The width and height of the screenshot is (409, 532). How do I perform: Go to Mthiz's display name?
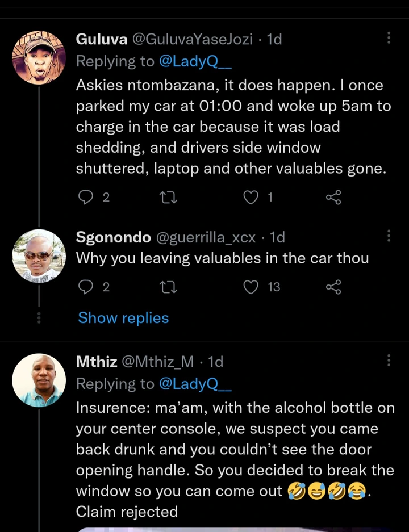[97, 362]
